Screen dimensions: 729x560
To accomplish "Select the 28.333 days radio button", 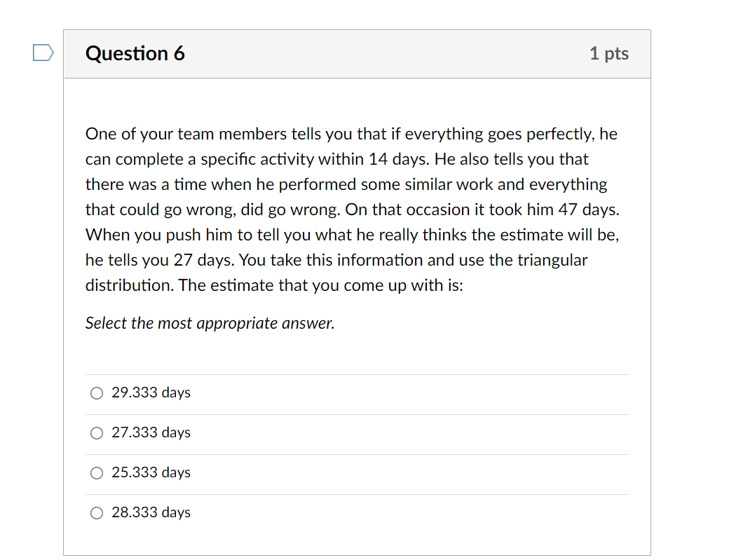I will [97, 512].
